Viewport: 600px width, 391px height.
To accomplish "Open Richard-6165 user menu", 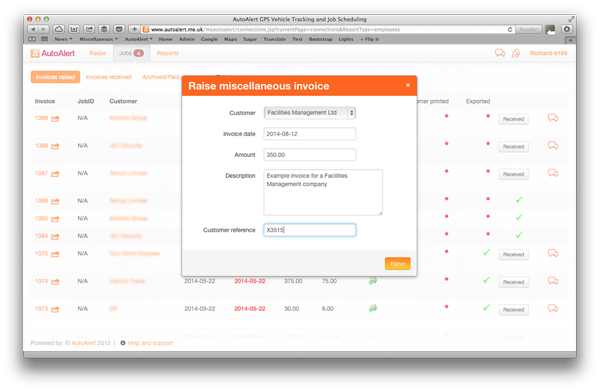I will pyautogui.click(x=548, y=53).
